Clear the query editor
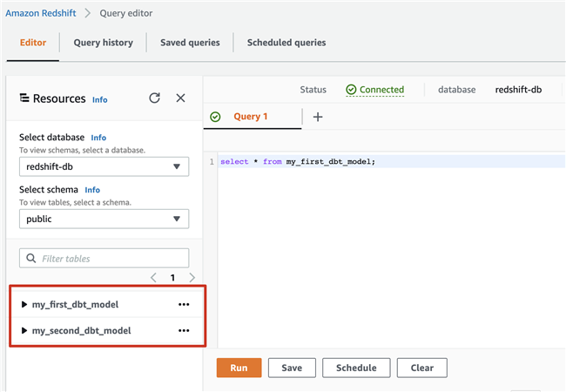Screen dimensions: 566x392 click(x=421, y=368)
